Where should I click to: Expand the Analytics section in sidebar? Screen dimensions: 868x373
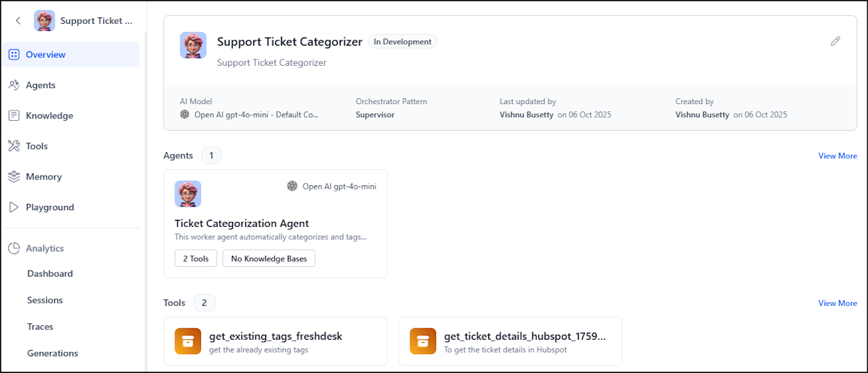(x=45, y=249)
